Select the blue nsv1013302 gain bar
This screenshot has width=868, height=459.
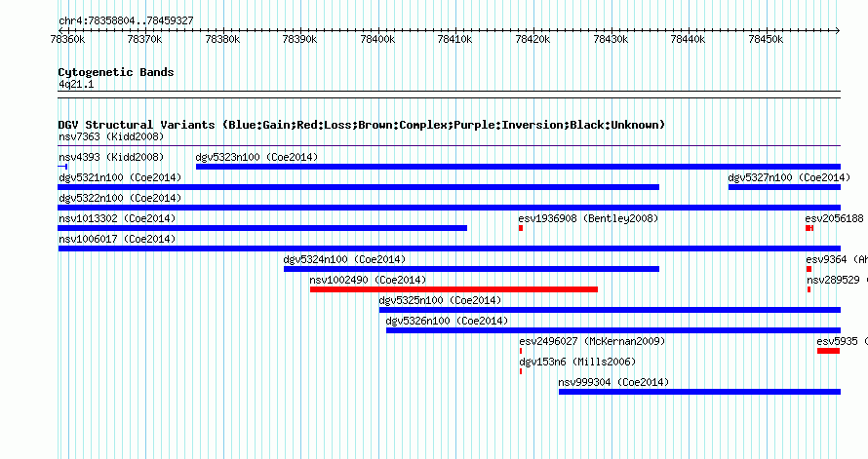click(x=262, y=228)
